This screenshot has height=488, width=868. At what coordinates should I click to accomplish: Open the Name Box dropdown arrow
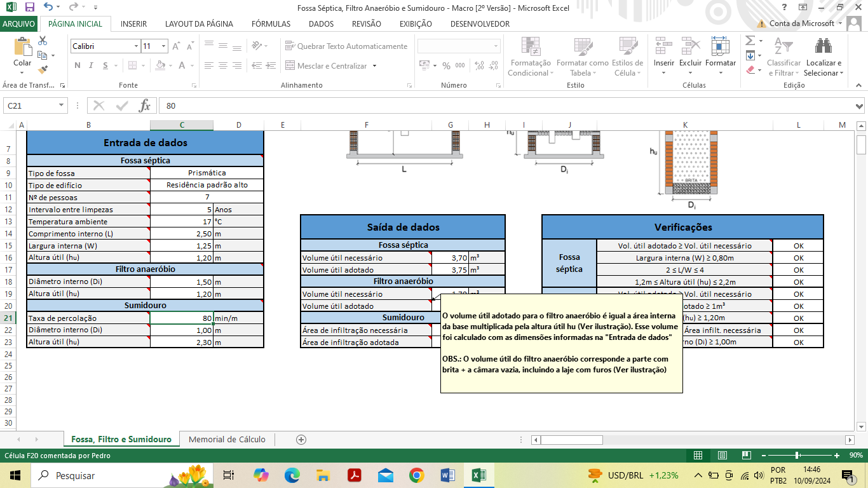(x=62, y=106)
